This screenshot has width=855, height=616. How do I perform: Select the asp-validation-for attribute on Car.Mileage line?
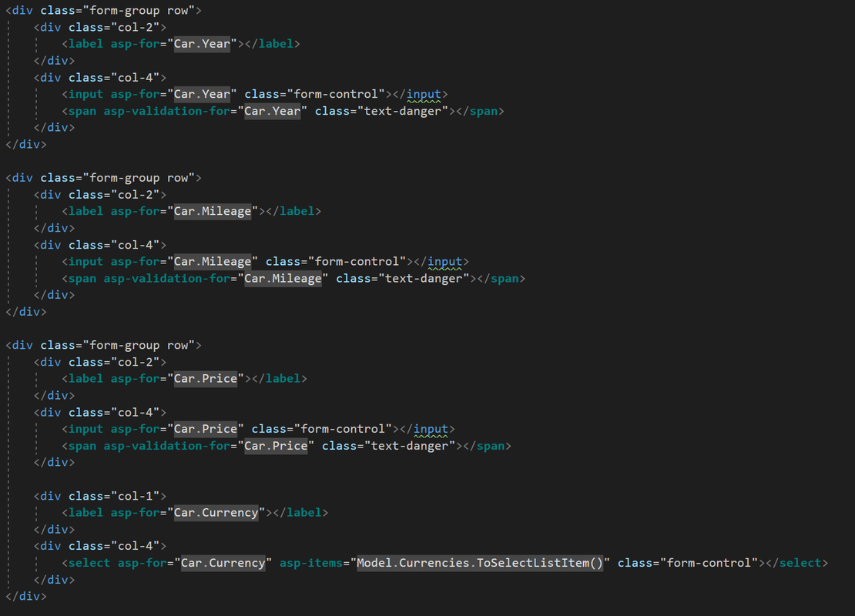164,278
